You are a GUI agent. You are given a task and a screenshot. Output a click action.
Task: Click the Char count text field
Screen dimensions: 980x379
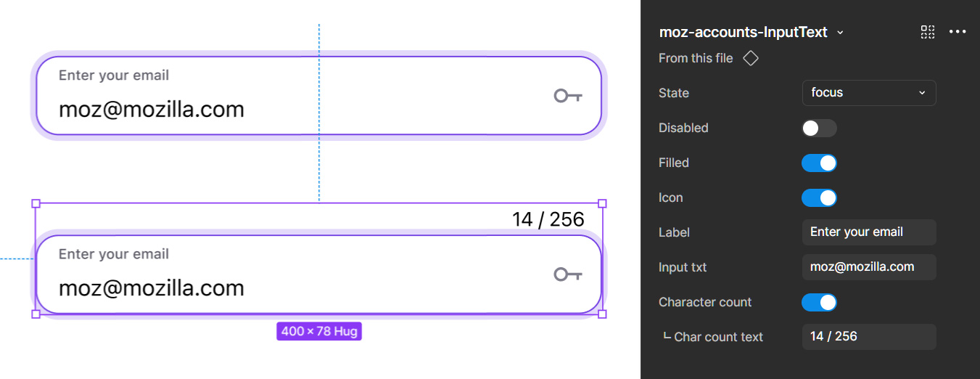(x=868, y=337)
